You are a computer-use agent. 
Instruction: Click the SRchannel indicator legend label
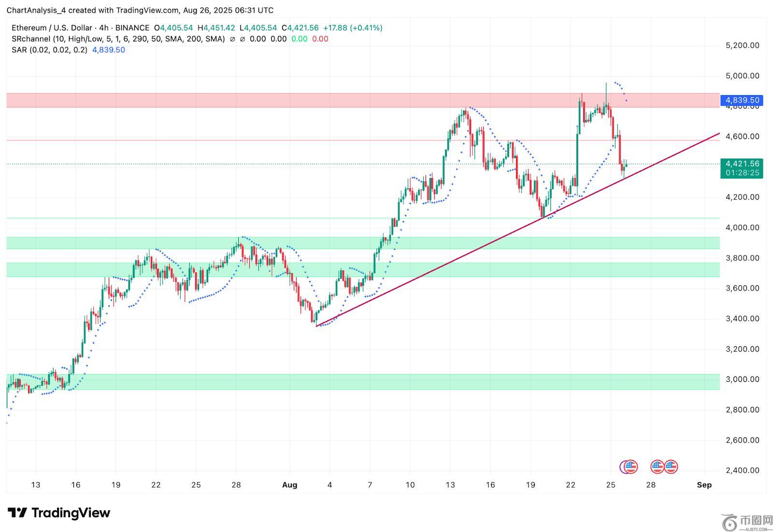coord(31,39)
